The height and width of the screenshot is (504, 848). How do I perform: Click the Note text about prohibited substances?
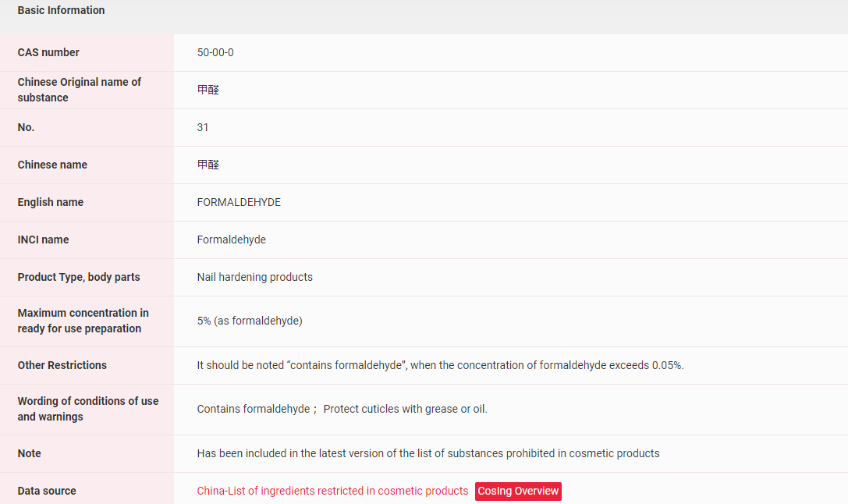(x=428, y=453)
